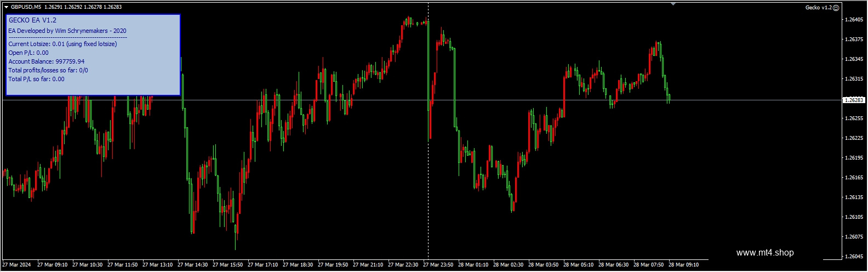This screenshot has height=272, width=868.
Task: Click the Total profits/losses so far line
Action: pos(48,70)
